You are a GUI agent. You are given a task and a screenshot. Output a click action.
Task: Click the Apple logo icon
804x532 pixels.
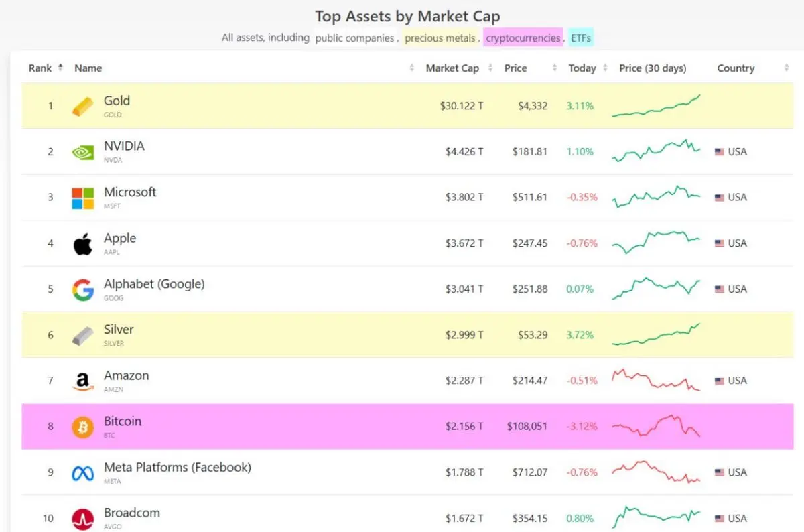pyautogui.click(x=83, y=243)
